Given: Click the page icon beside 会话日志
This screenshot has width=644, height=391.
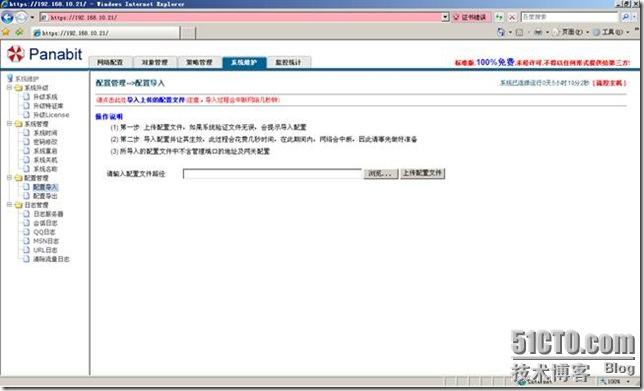Looking at the screenshot, I should click(26, 223).
